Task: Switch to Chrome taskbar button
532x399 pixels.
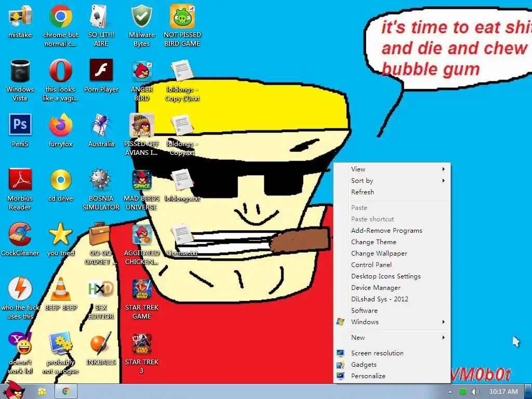Action: 66,392
